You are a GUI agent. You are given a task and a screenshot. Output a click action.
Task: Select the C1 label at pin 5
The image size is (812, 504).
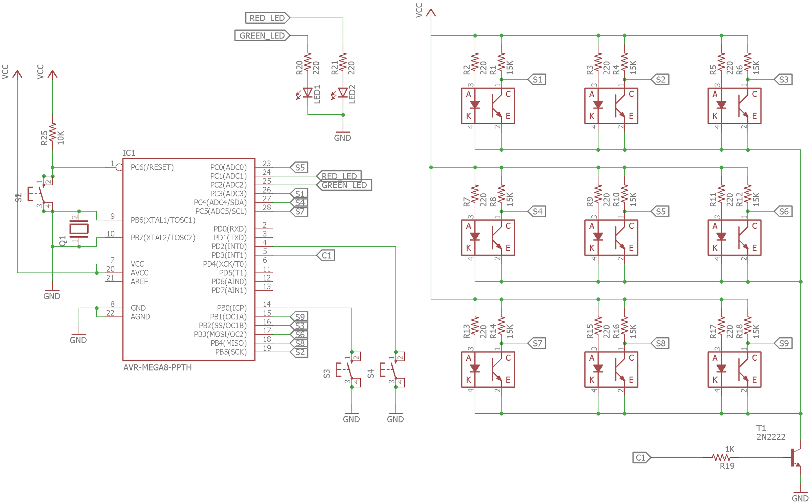coord(326,255)
